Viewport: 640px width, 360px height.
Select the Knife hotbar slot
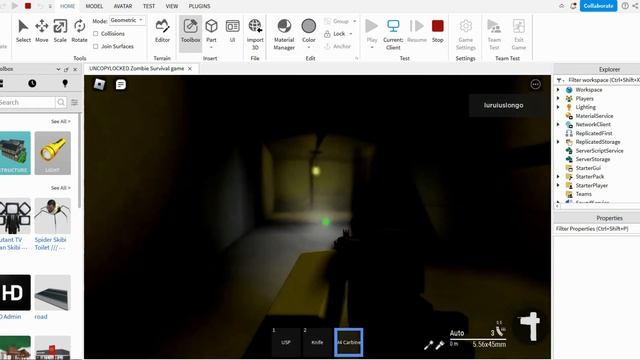[x=317, y=342]
